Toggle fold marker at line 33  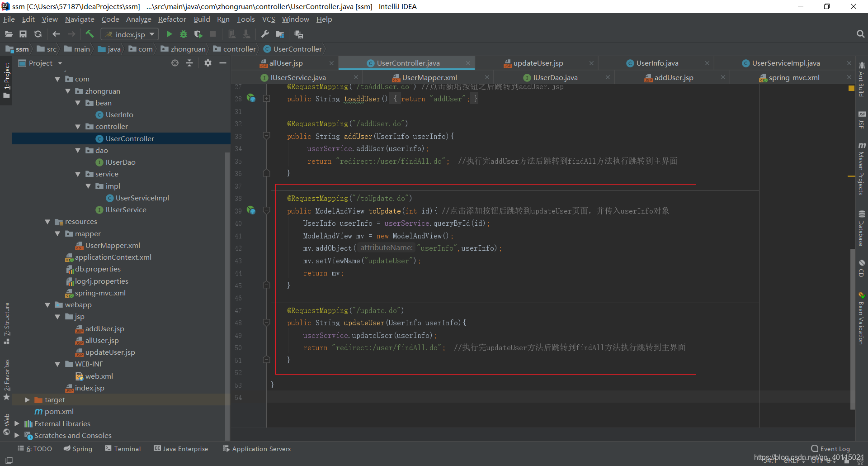pos(267,136)
